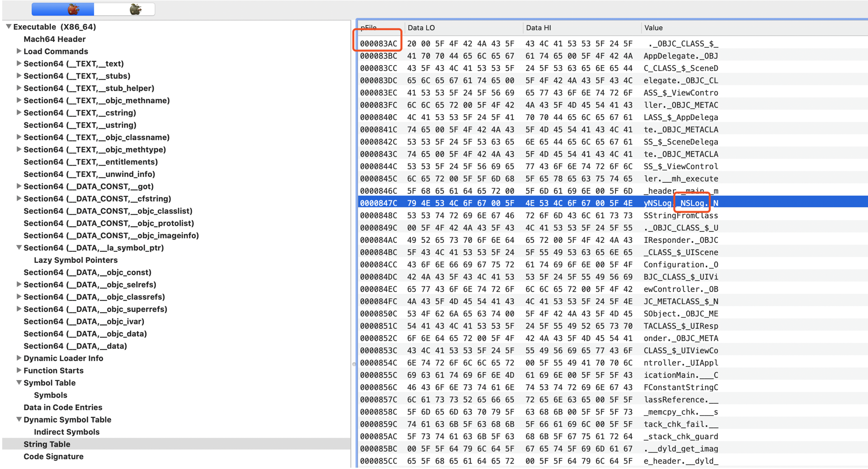Select row with value ASS_$_ViewContro
868x469 pixels.
[x=613, y=92]
